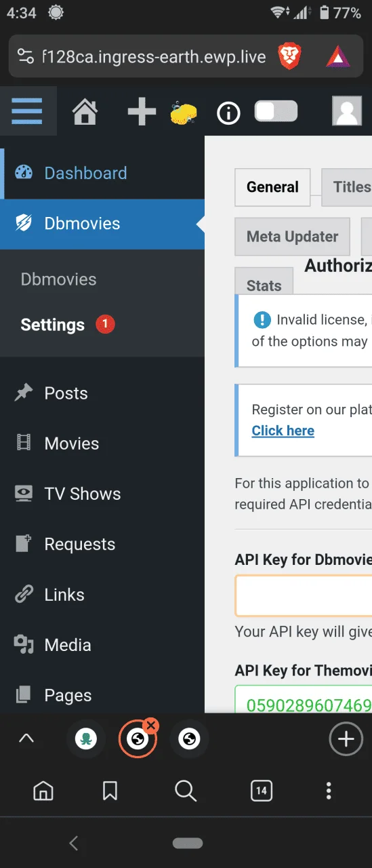Click the info circle icon in admin bar
This screenshot has height=868, width=372.
(x=228, y=113)
